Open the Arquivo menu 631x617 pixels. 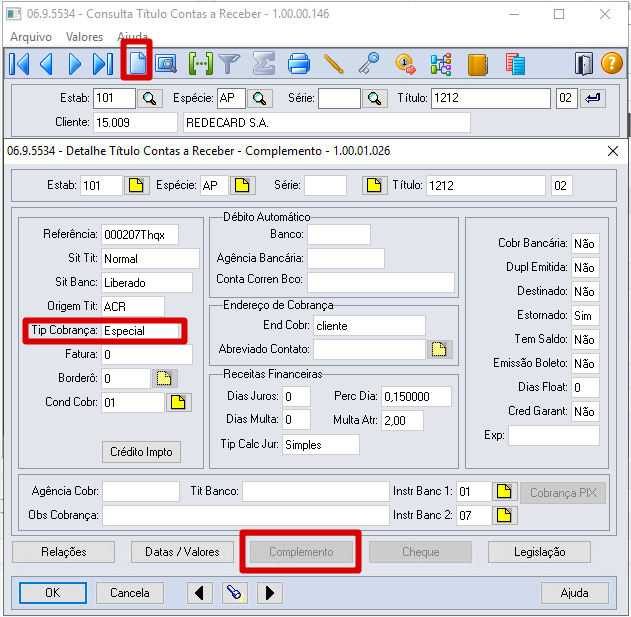coord(31,37)
